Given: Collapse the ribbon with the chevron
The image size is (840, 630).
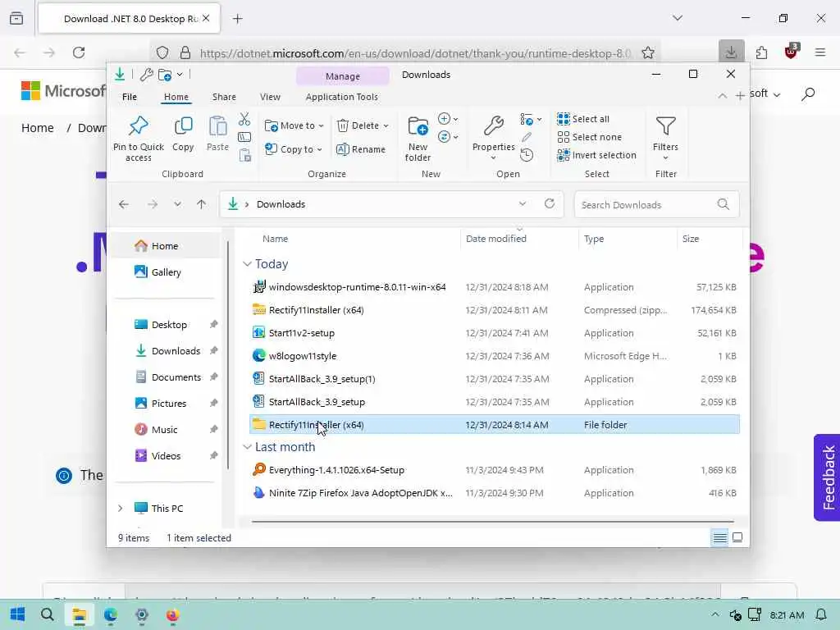Looking at the screenshot, I should tap(722, 97).
